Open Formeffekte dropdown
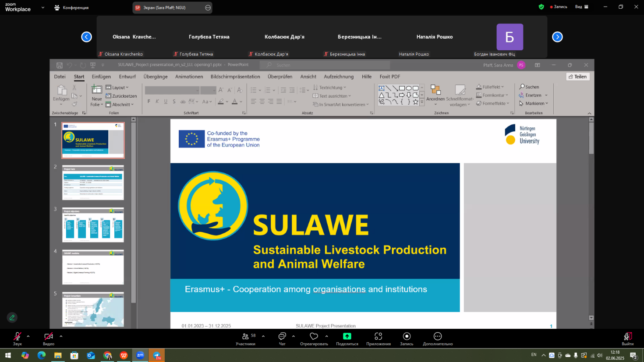Screen dimensions: 644x362 493,103
